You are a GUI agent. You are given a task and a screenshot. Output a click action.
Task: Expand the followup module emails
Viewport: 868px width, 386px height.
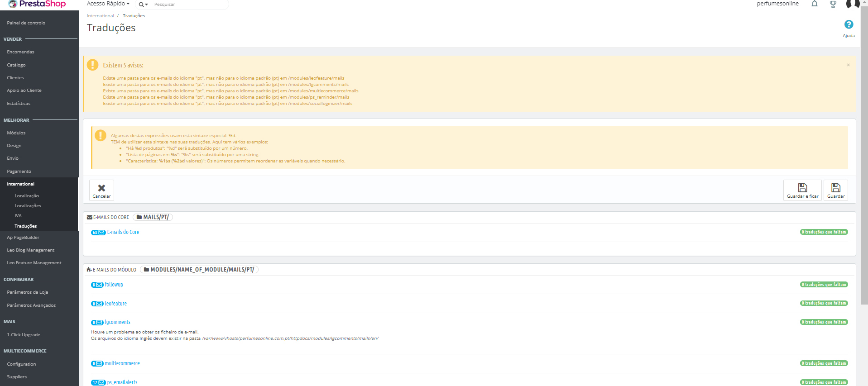click(114, 285)
